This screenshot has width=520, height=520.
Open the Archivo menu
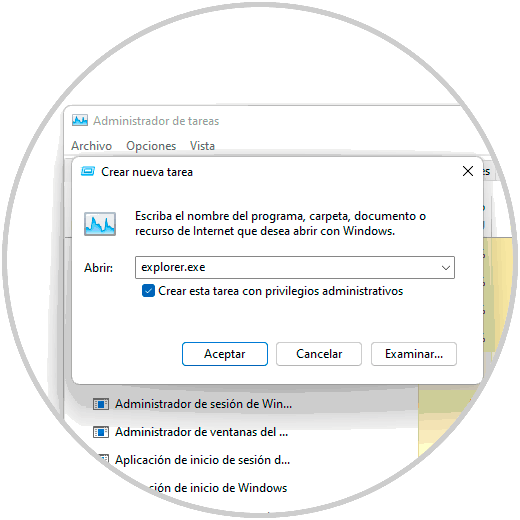pyautogui.click(x=91, y=146)
